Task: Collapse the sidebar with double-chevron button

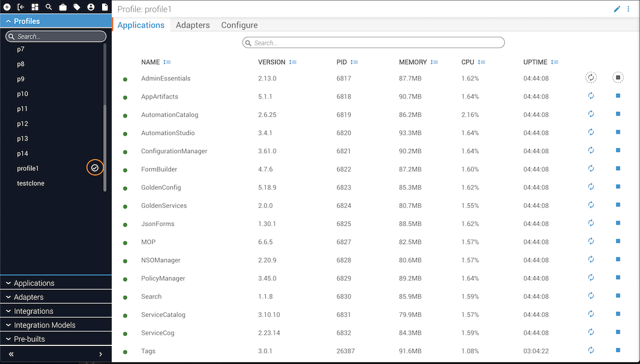Action: tap(11, 354)
